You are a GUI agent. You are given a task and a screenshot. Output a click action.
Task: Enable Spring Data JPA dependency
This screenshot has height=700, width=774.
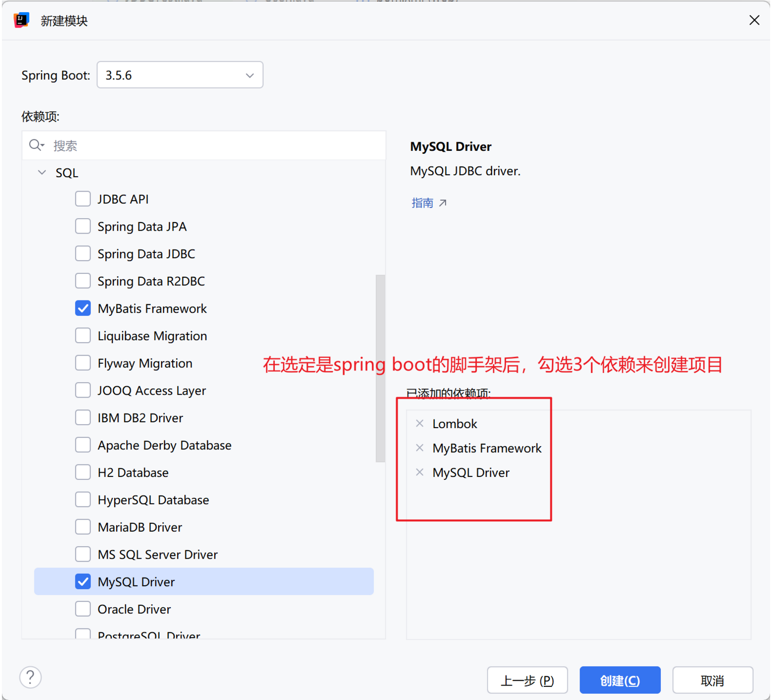point(83,226)
